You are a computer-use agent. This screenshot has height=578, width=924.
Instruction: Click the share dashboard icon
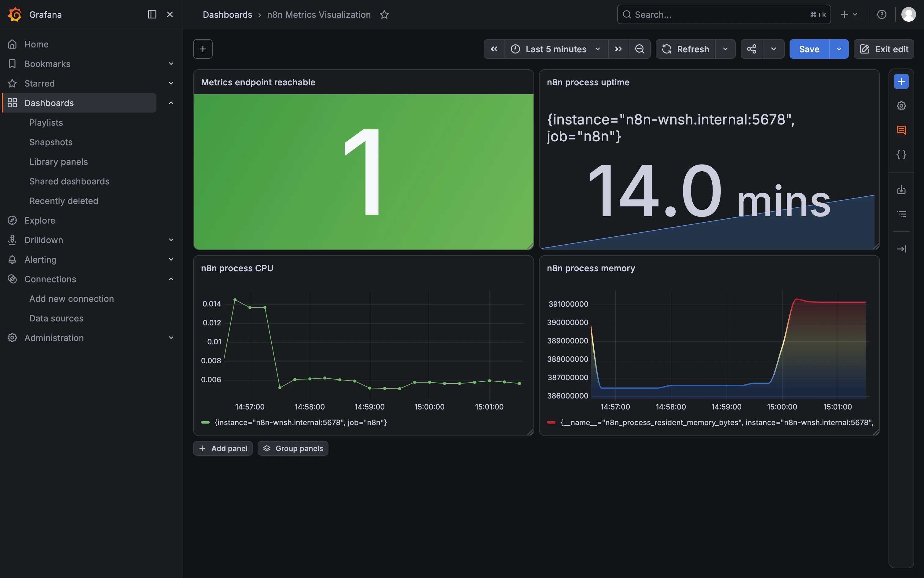click(x=751, y=49)
